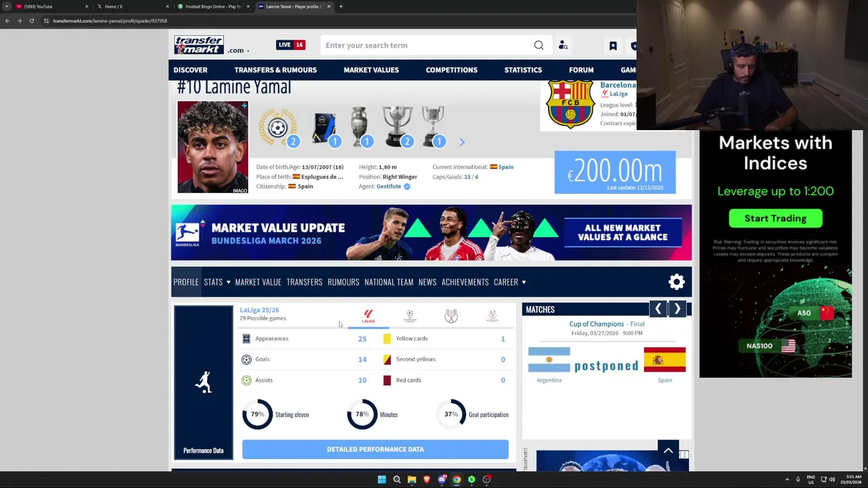
Task: Click 'All new market values at a glance'
Action: pyautogui.click(x=623, y=232)
